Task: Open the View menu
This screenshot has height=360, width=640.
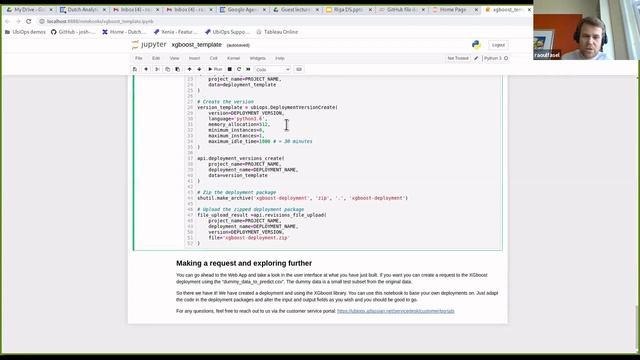Action: pos(174,58)
